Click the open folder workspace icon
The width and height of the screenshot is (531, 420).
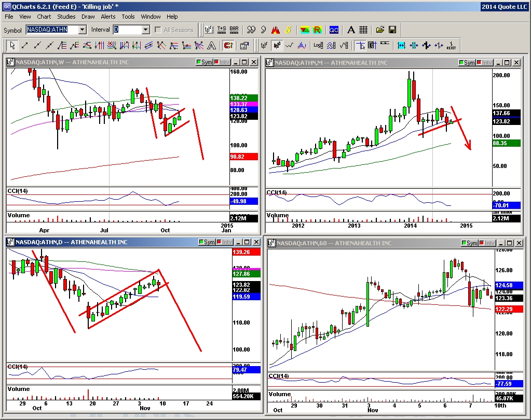point(380,30)
